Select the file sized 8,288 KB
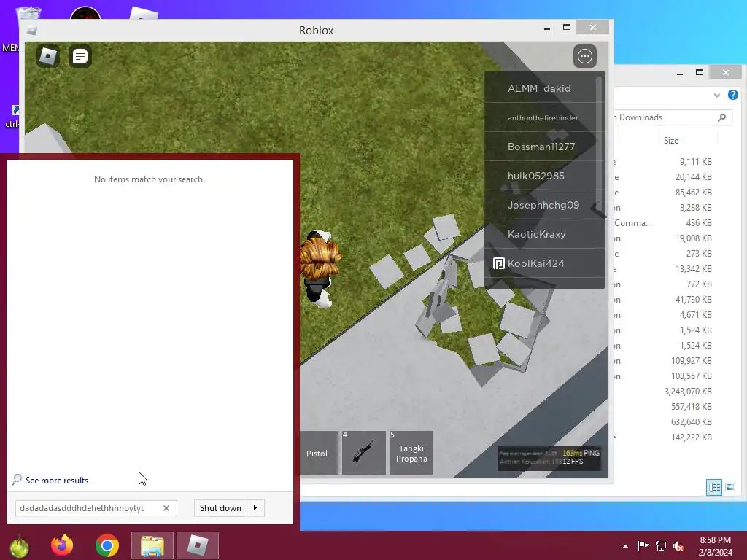The height and width of the screenshot is (560, 747). point(695,208)
